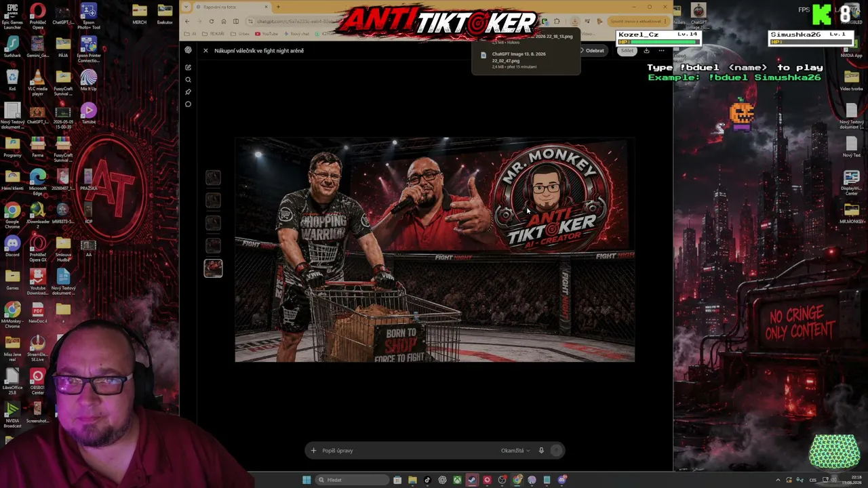Open the Okamžitá model dropdown
The image size is (868, 488).
pos(515,451)
